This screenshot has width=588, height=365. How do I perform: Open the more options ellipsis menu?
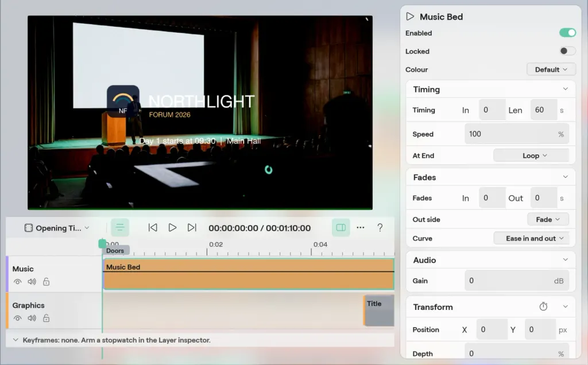coord(361,227)
